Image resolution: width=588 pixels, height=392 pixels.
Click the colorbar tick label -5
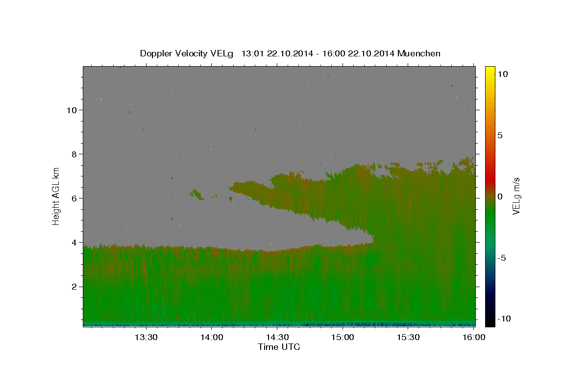(502, 258)
